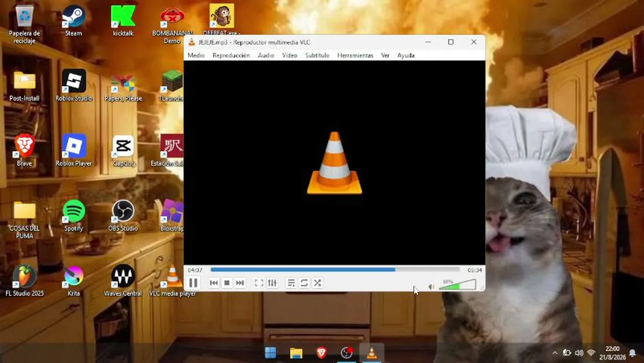Screen dimensions: 644x363
Task: Pause playback in VLC
Action: tap(193, 283)
